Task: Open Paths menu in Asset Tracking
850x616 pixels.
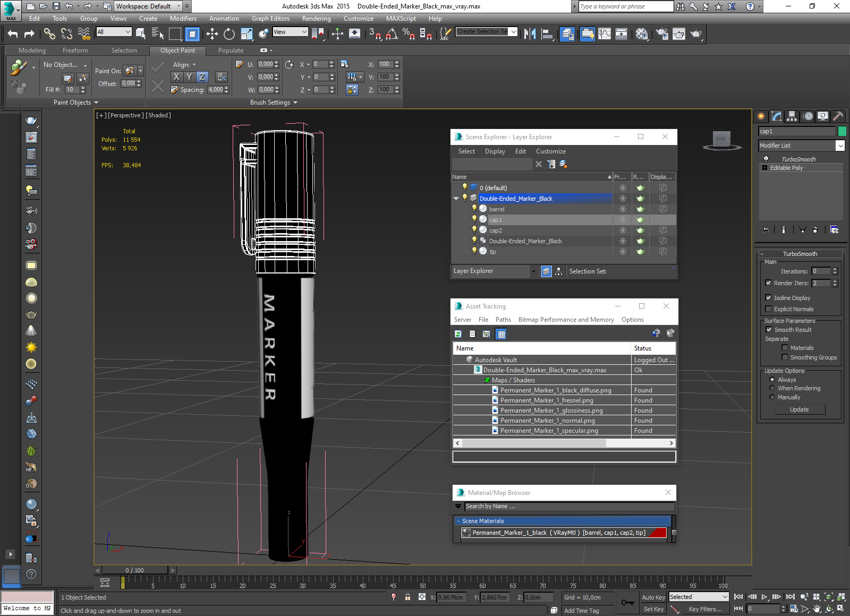Action: coord(503,320)
